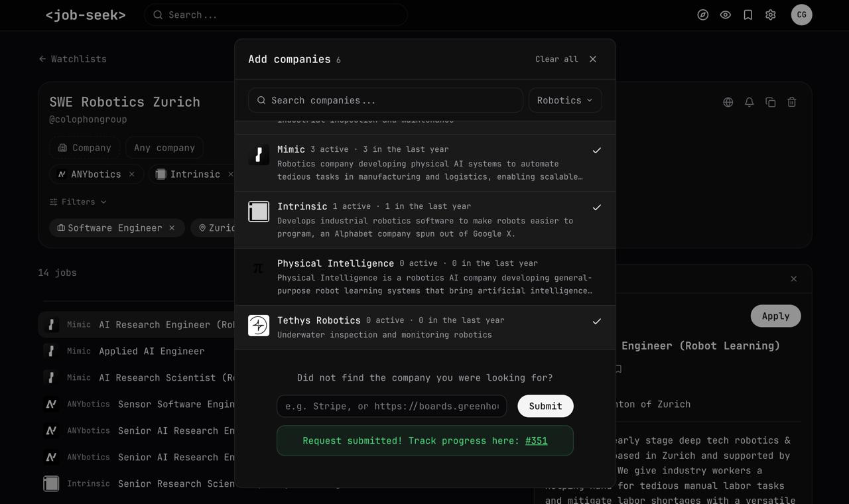This screenshot has height=504, width=849.
Task: Click Clear all in Add companies
Action: (556, 59)
